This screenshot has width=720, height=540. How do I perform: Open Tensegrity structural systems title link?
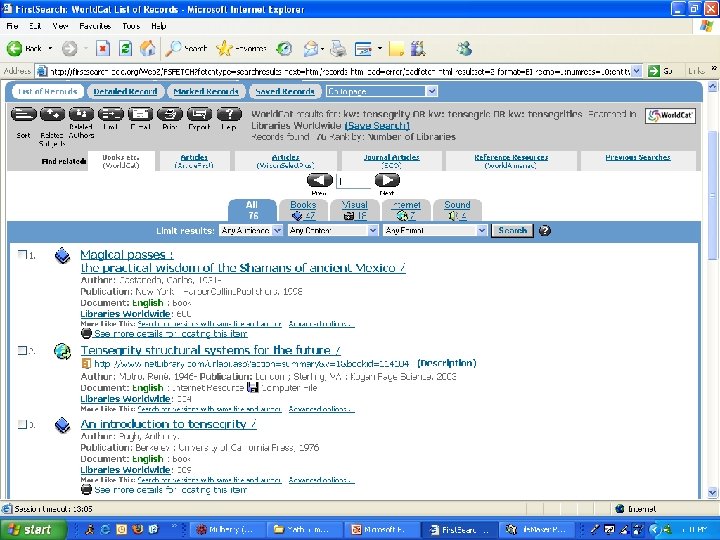point(210,350)
